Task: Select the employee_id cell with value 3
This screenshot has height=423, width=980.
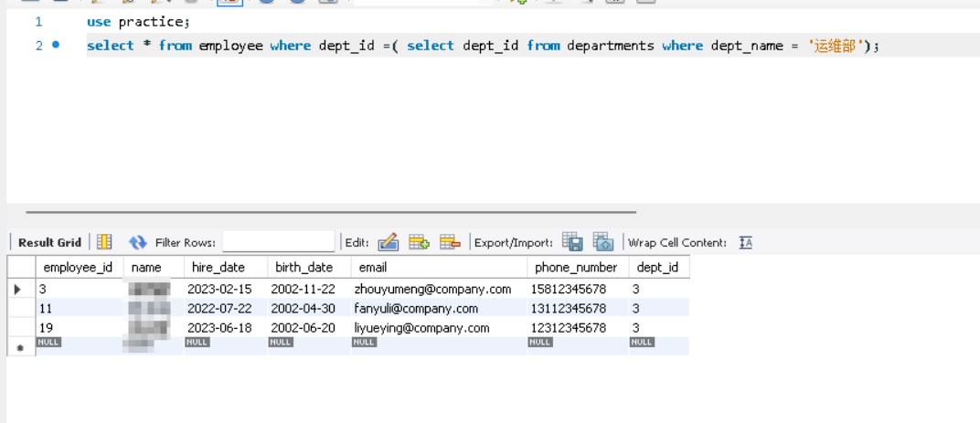Action: [80, 290]
